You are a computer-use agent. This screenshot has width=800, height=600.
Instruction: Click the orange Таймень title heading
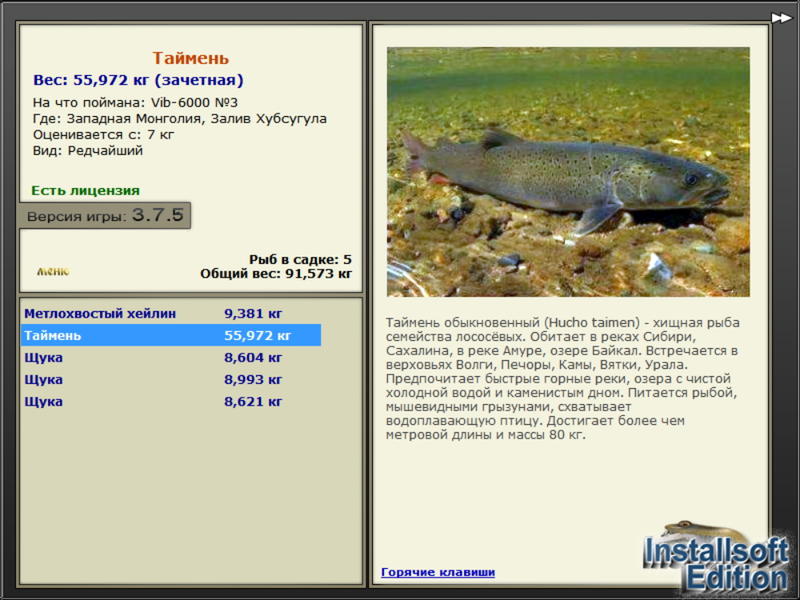click(x=190, y=58)
